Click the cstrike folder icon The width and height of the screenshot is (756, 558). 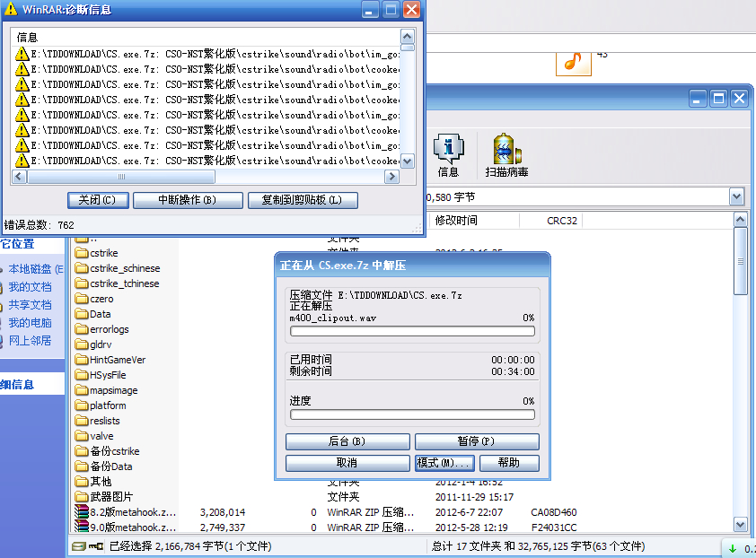point(82,253)
